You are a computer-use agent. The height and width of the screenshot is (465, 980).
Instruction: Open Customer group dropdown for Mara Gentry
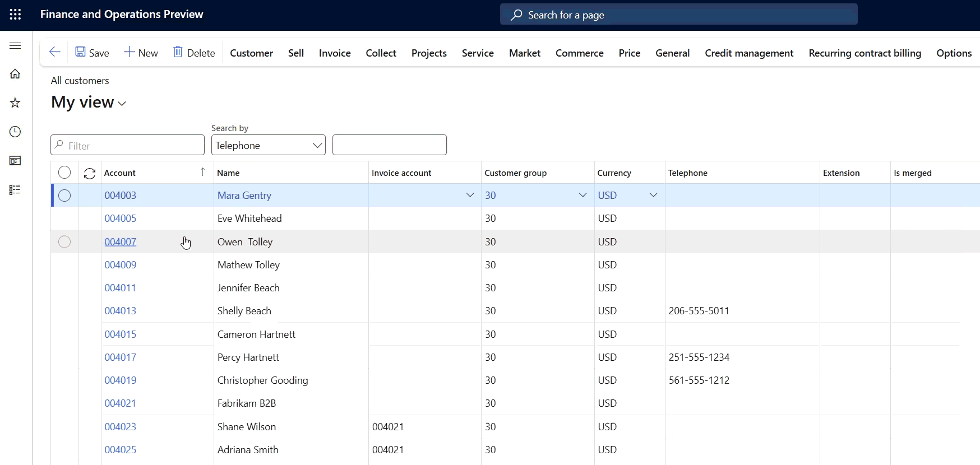coord(583,196)
